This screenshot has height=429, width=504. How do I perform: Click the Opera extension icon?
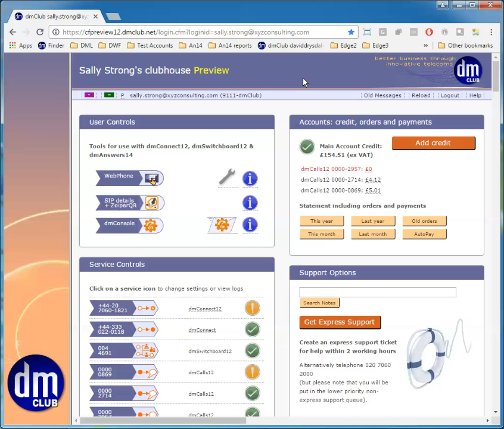point(429,32)
